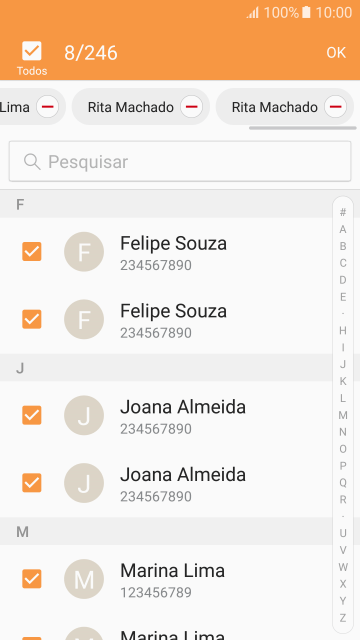Tap battery icon in status bar

pos(306,12)
